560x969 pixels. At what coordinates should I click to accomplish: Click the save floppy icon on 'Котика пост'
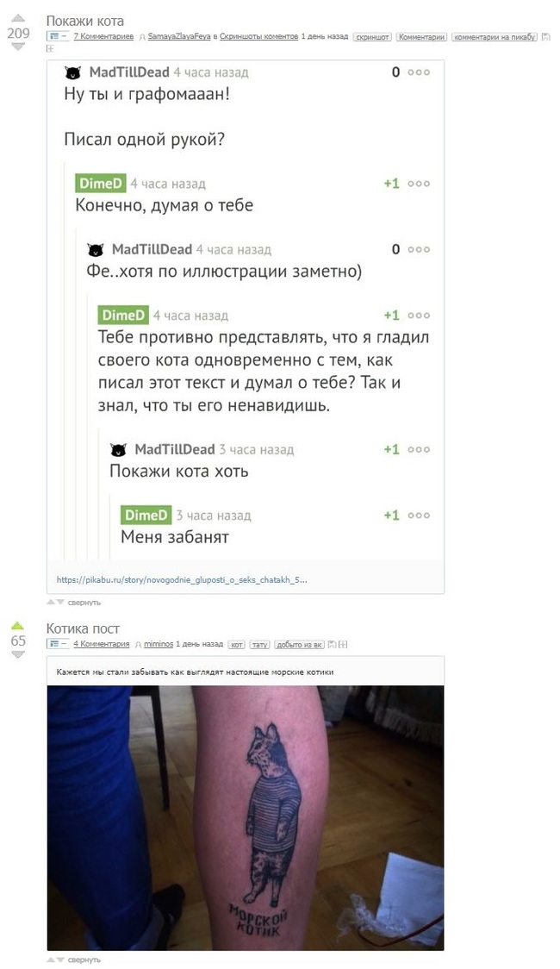coord(333,644)
